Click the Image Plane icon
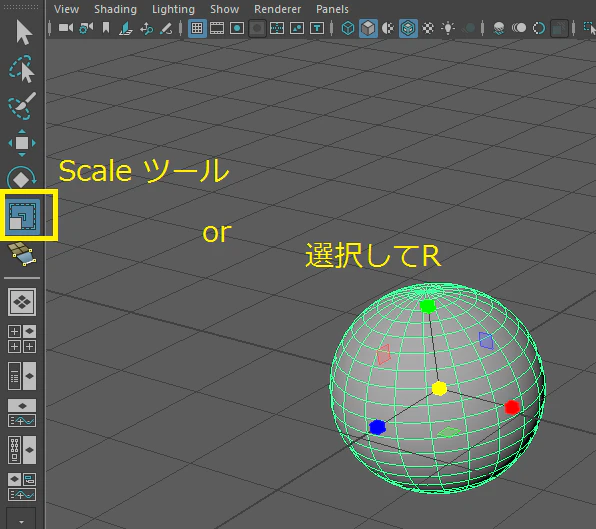This screenshot has width=596, height=529. pos(126,29)
